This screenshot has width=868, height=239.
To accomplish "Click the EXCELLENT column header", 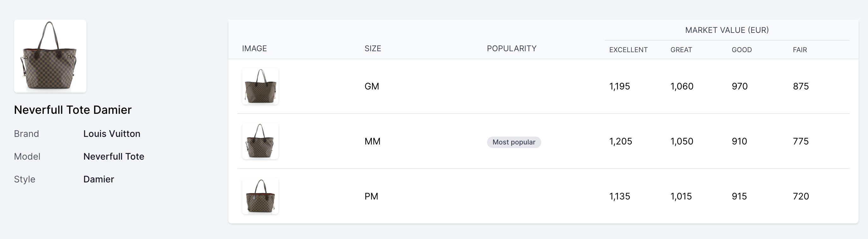I will coord(628,50).
